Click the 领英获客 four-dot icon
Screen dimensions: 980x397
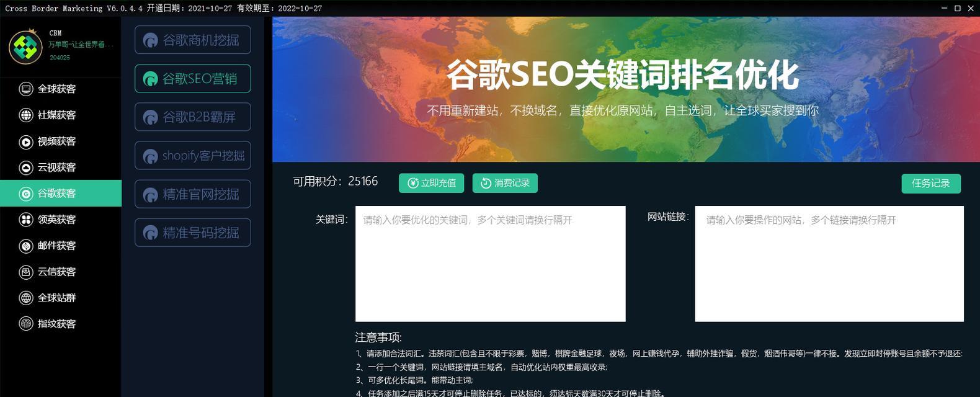(x=25, y=220)
